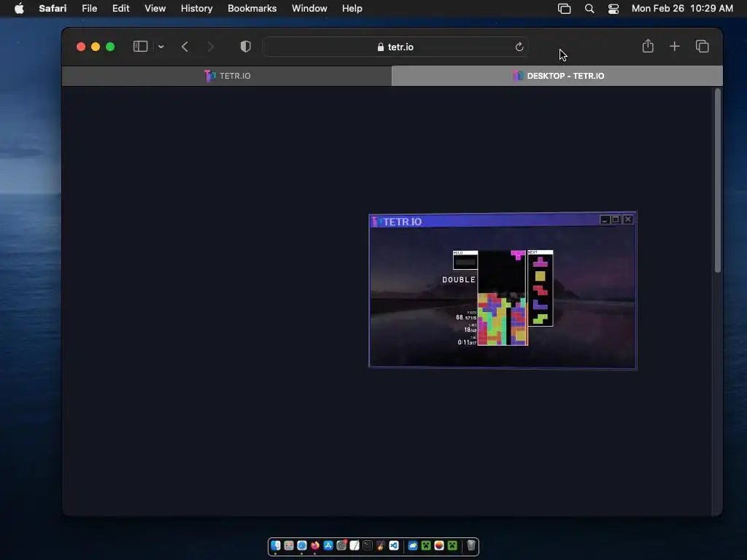
Task: Click the date and time in menu bar
Action: coord(682,8)
